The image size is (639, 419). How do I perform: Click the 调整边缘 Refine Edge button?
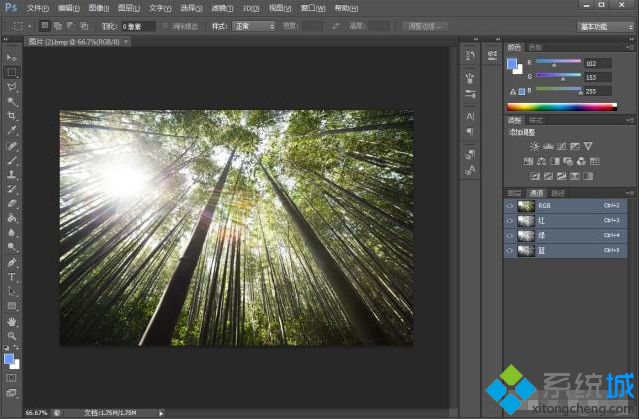pos(425,26)
